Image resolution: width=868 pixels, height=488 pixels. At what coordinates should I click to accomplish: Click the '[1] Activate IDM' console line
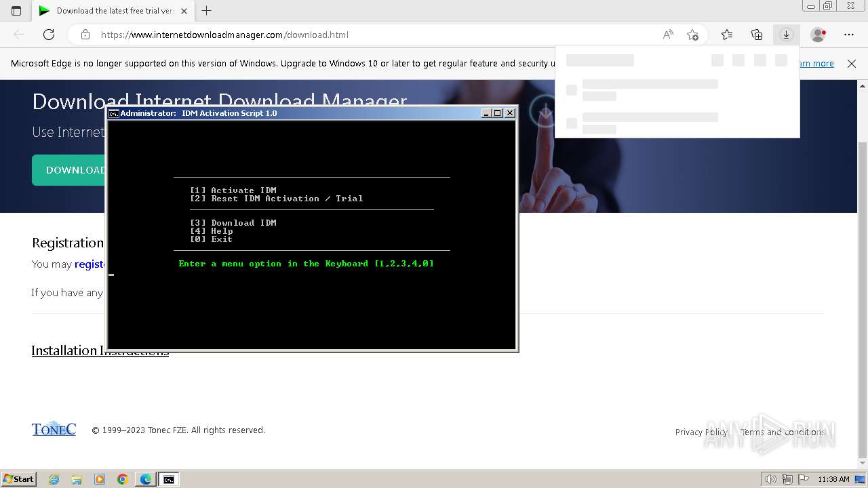tap(233, 190)
